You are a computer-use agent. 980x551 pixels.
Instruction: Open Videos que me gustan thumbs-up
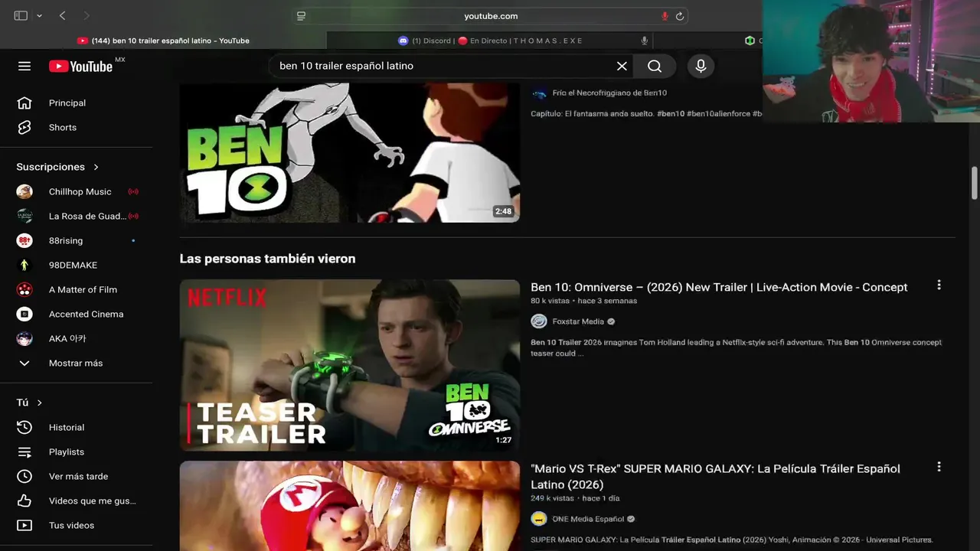pos(24,500)
